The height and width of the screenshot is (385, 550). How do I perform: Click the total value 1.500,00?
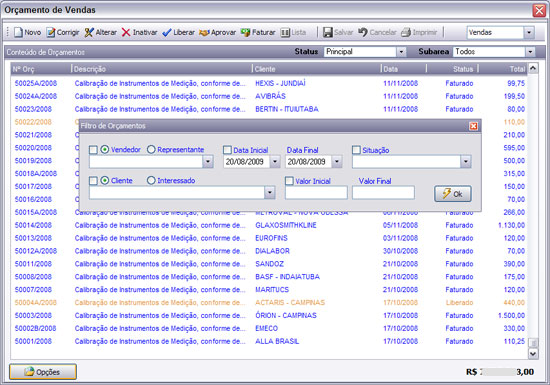tap(511, 316)
